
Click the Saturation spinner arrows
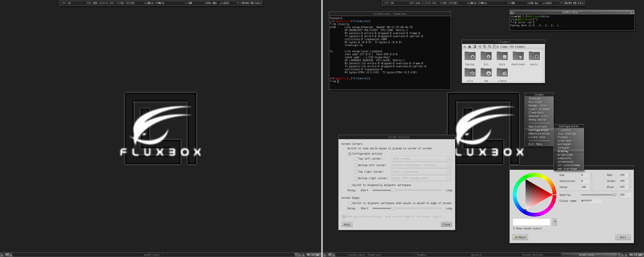click(x=591, y=181)
